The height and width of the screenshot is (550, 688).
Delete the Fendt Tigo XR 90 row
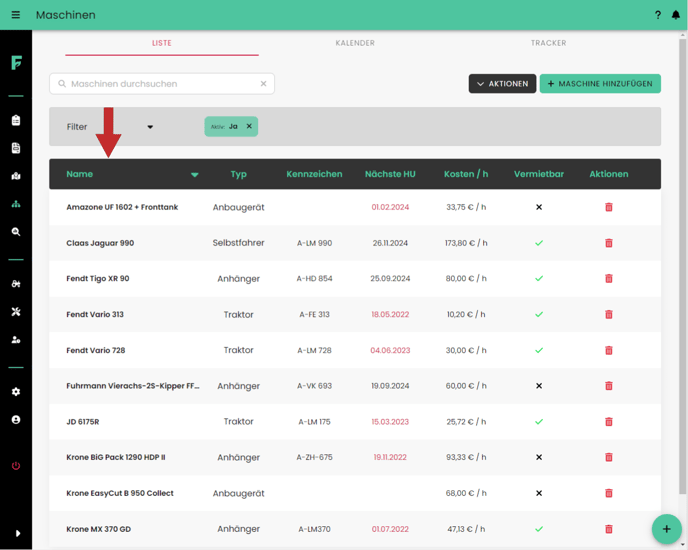[609, 278]
